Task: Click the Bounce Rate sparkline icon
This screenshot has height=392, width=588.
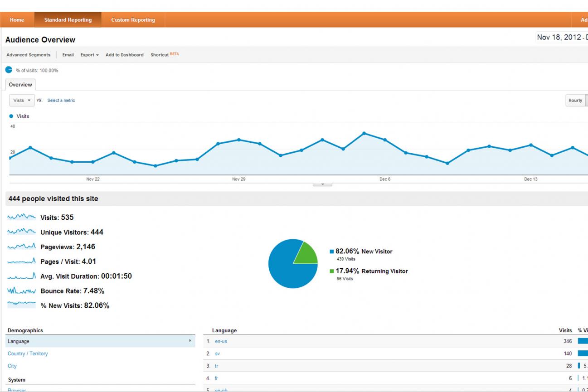Action: pos(21,290)
